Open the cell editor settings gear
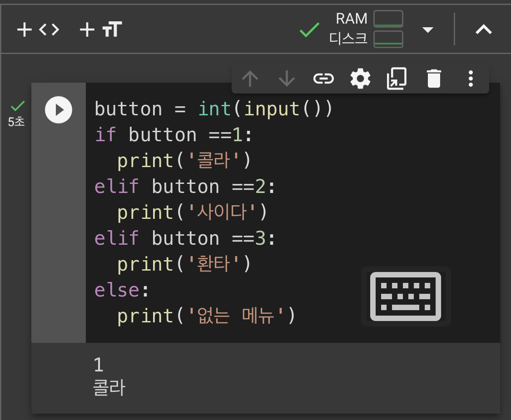 point(360,79)
